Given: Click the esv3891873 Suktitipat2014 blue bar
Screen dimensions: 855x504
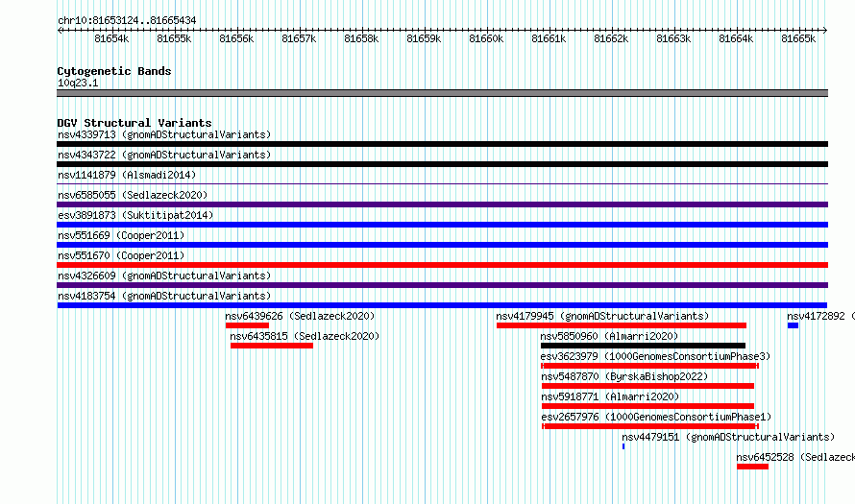Looking at the screenshot, I should tap(442, 225).
